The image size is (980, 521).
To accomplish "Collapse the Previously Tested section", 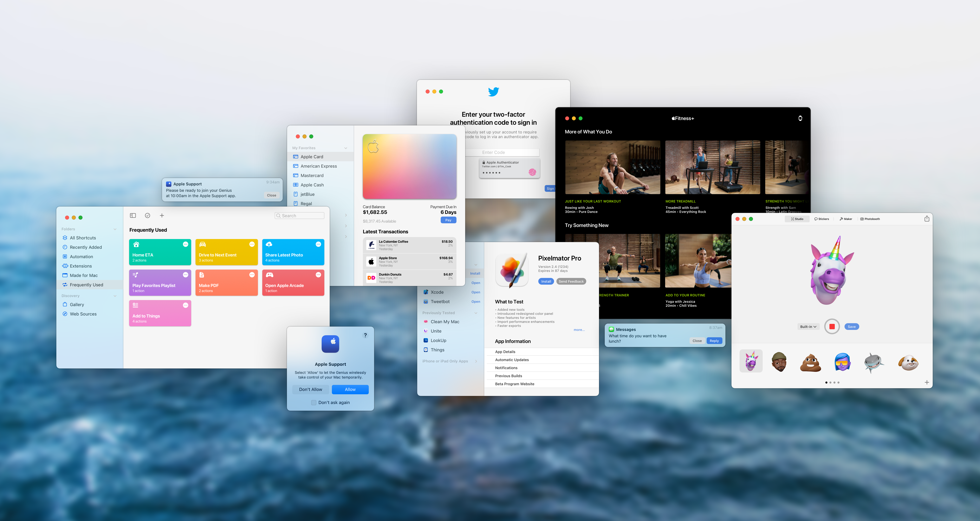I will [476, 313].
